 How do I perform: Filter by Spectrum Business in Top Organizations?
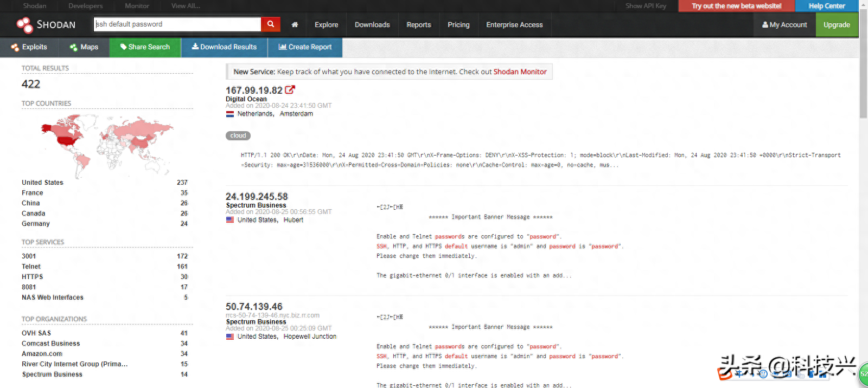pyautogui.click(x=52, y=374)
